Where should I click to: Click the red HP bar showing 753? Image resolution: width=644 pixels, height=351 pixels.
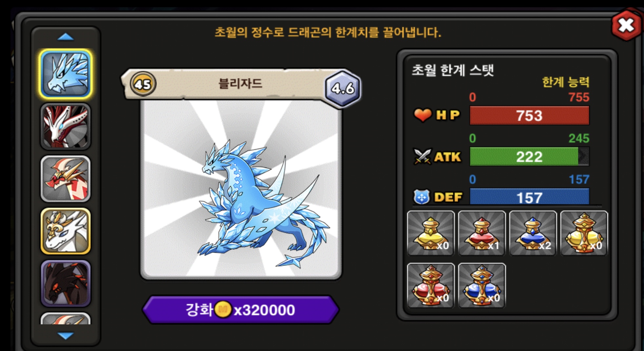(x=529, y=115)
